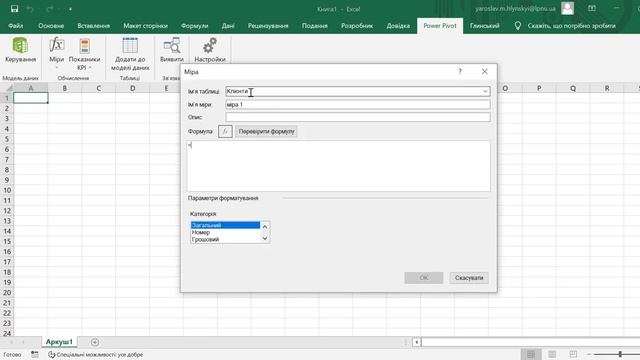Viewport: 640px width, 360px height.
Task: Click the save icon in title bar
Action: [x=14, y=9]
